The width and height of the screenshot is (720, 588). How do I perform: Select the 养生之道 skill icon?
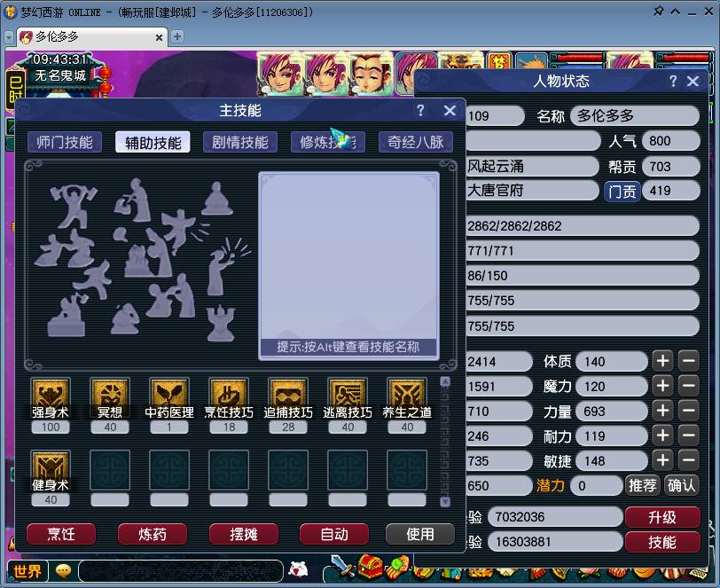(407, 394)
